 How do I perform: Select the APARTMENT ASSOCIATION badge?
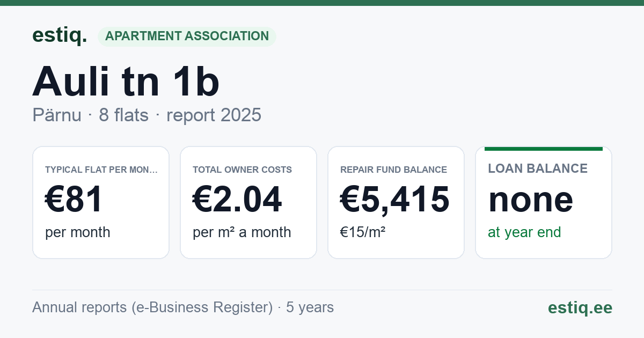pos(187,36)
